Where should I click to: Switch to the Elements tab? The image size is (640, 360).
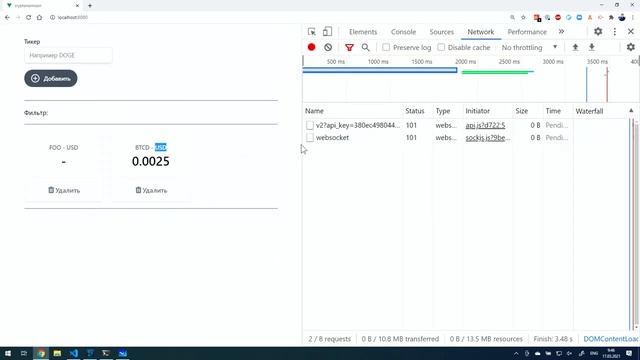click(363, 32)
